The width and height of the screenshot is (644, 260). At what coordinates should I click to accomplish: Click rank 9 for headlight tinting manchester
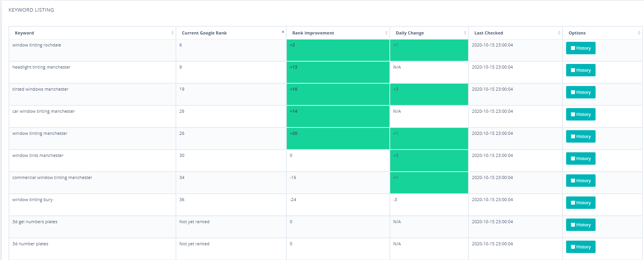click(181, 67)
